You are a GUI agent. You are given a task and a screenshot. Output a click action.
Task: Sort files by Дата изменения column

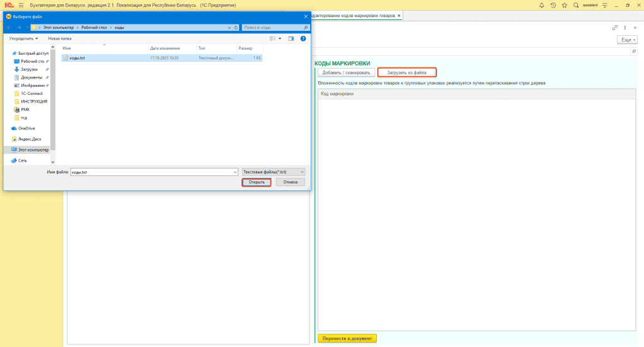click(166, 48)
